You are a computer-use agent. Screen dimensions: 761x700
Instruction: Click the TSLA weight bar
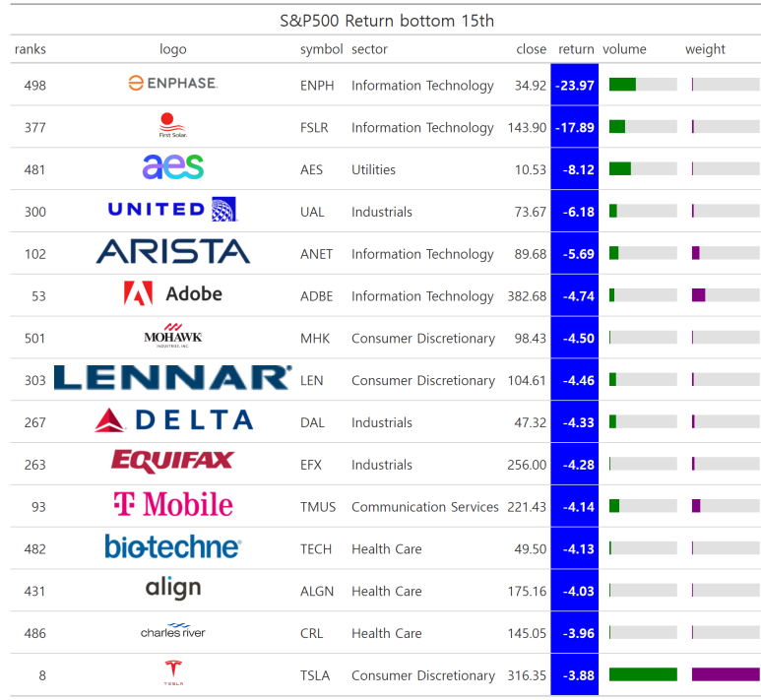pos(726,674)
